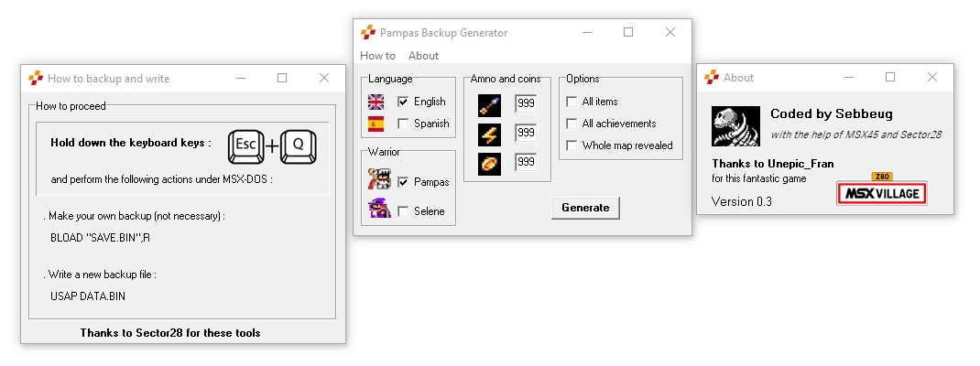Maximize the How to backup and write window
The image size is (980, 366).
(282, 78)
